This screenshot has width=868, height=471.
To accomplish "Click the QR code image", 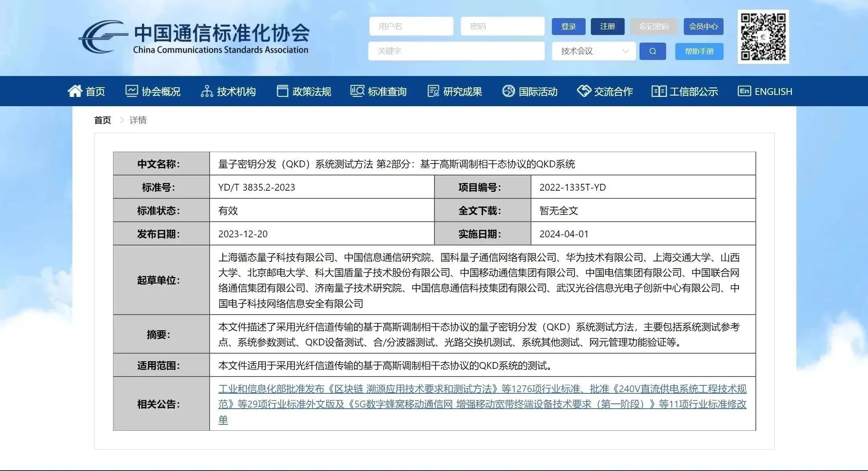I will point(763,37).
